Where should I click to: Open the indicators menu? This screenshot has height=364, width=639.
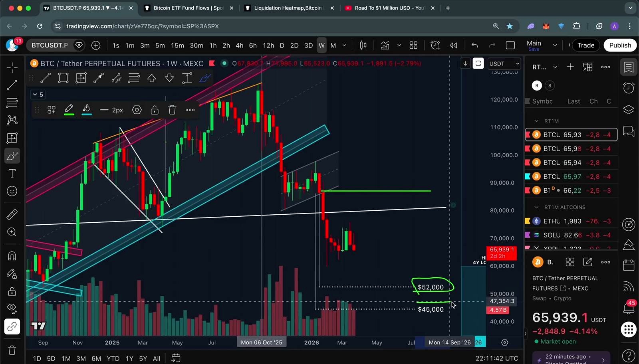tap(385, 45)
